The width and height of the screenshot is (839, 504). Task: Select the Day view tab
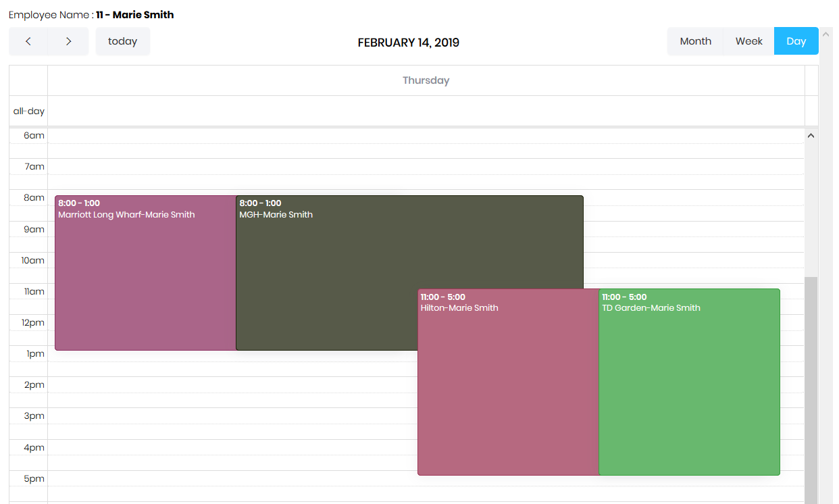coord(796,41)
